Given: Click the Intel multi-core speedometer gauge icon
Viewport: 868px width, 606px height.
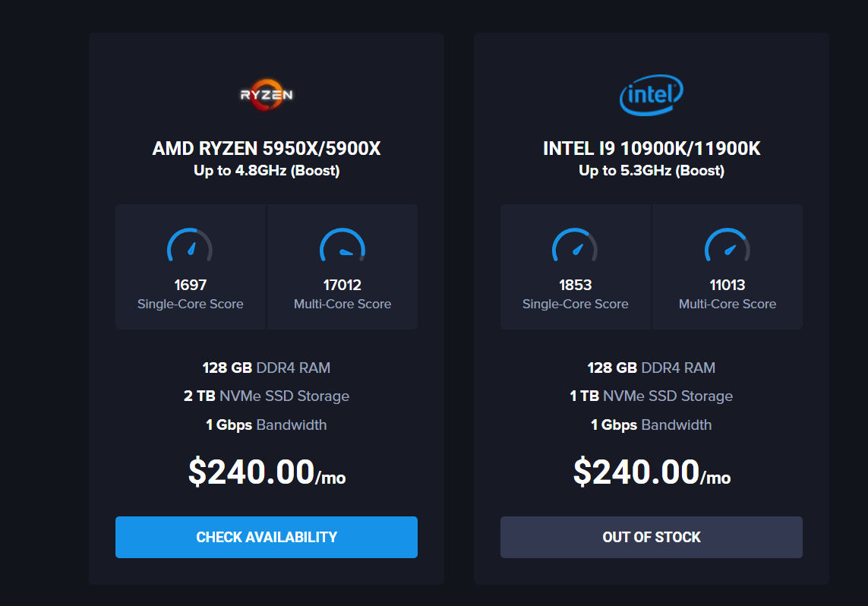Looking at the screenshot, I should tap(727, 245).
